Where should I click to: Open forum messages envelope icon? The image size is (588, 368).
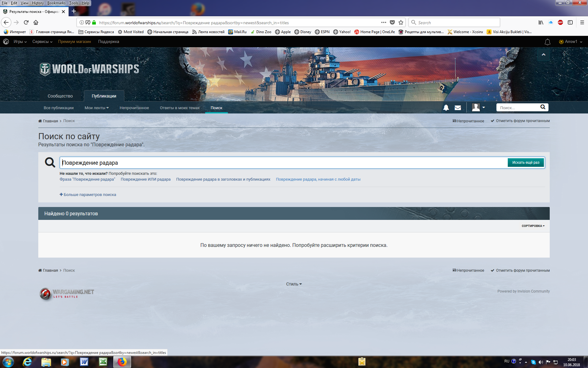pos(458,108)
